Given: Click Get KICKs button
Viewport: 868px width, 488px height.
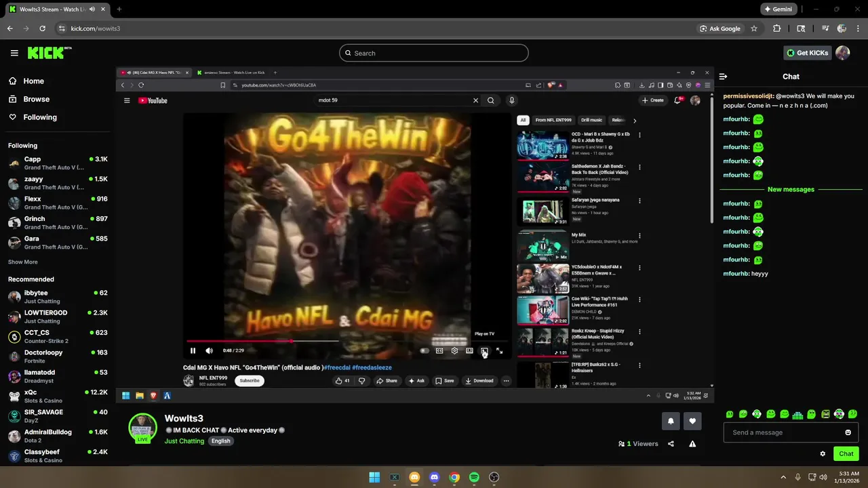Looking at the screenshot, I should coord(808,53).
